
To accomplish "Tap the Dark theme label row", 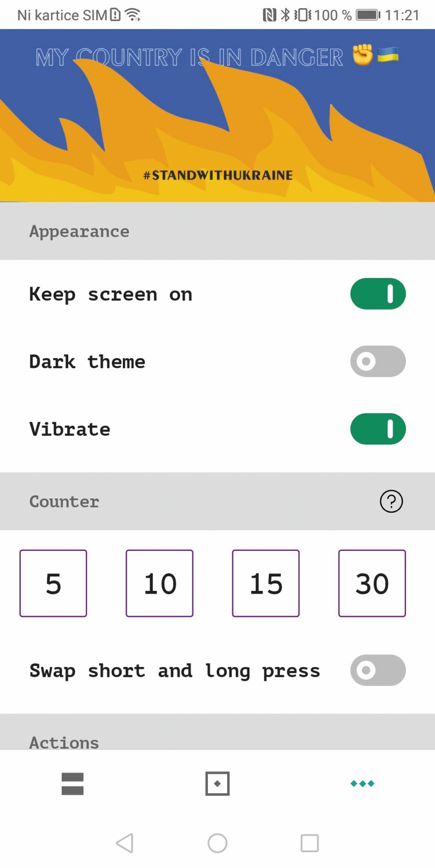I will pyautogui.click(x=217, y=362).
